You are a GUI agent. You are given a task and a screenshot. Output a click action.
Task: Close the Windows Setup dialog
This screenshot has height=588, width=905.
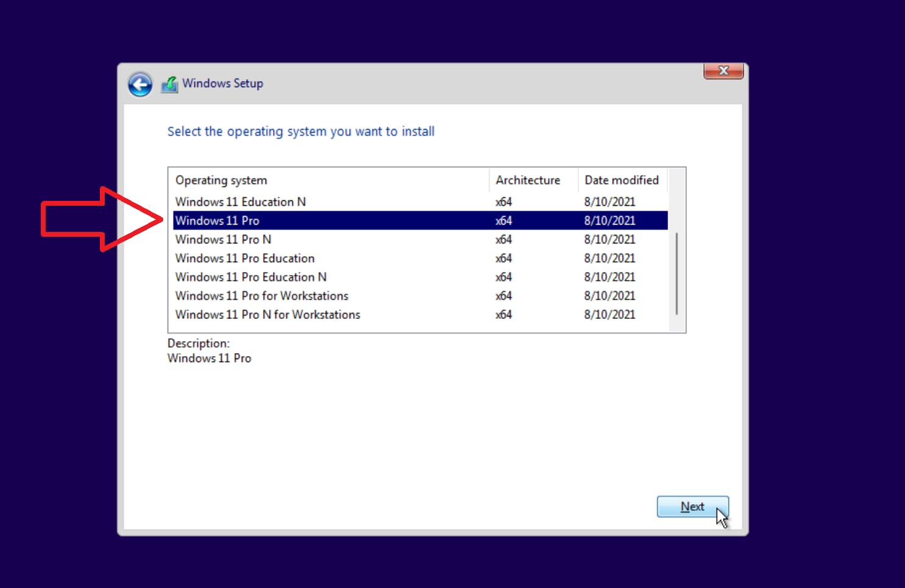point(723,71)
